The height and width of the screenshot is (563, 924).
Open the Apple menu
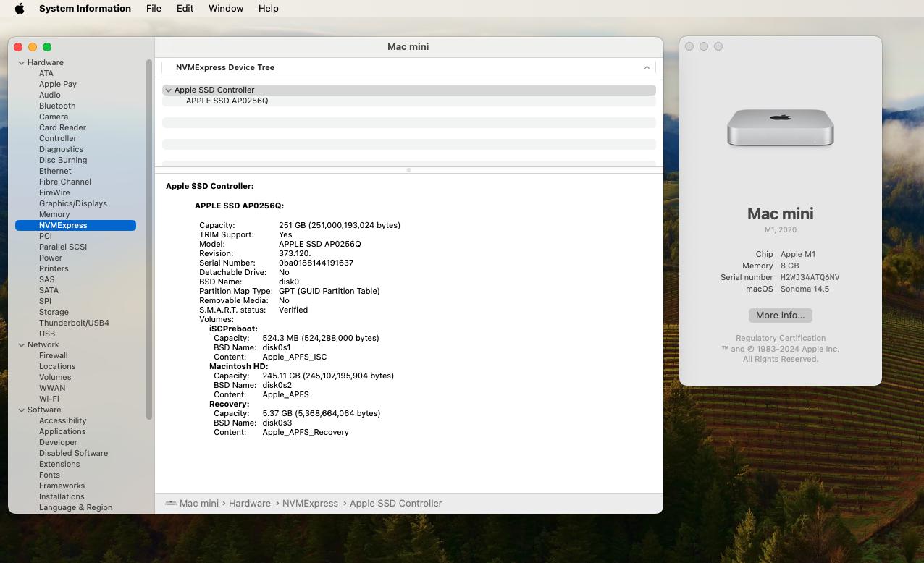pos(20,9)
